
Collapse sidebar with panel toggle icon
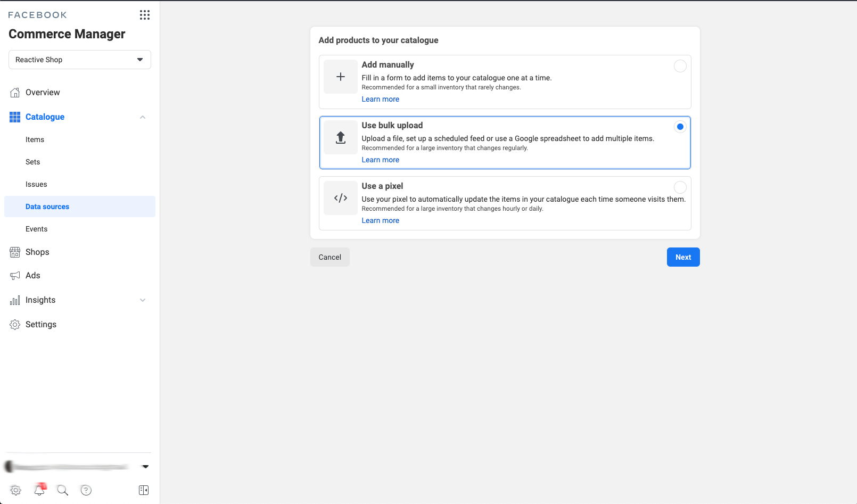click(x=144, y=490)
